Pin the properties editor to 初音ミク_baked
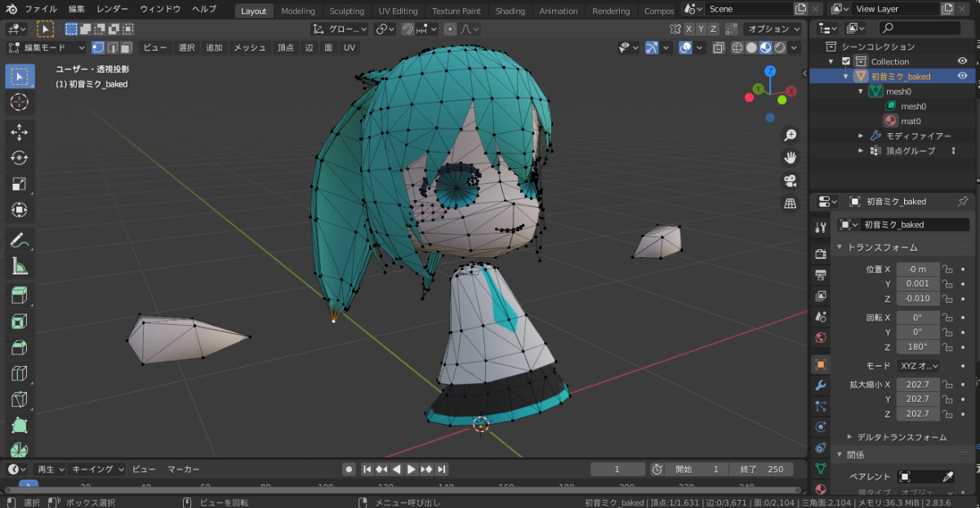Viewport: 980px width, 508px height. coord(962,201)
